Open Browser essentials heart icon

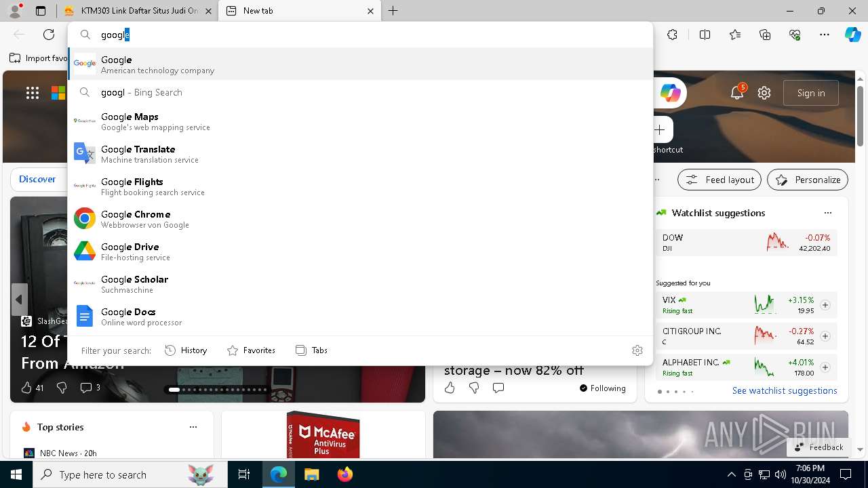pyautogui.click(x=795, y=35)
